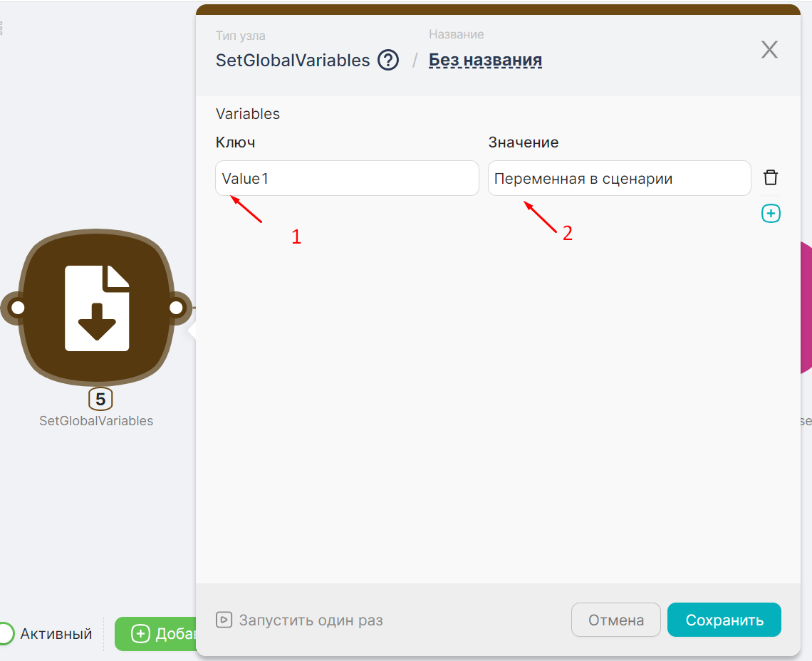Close the node settings panel
812x661 pixels.
tap(769, 50)
